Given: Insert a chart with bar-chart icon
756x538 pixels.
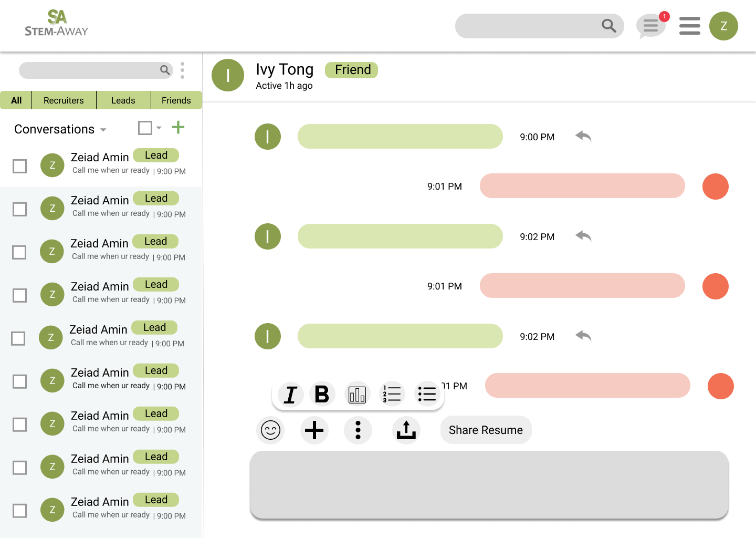Looking at the screenshot, I should tap(357, 394).
